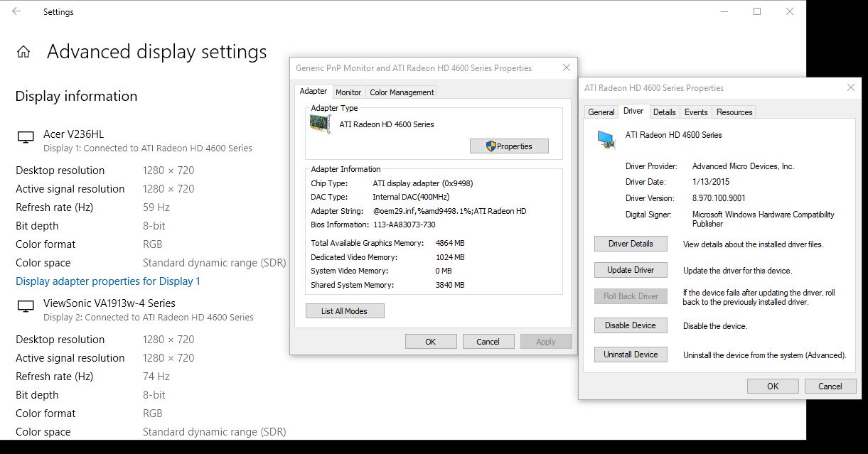868x454 pixels.
Task: Click the monitor icon beside Acer V236HL
Action: 26,137
